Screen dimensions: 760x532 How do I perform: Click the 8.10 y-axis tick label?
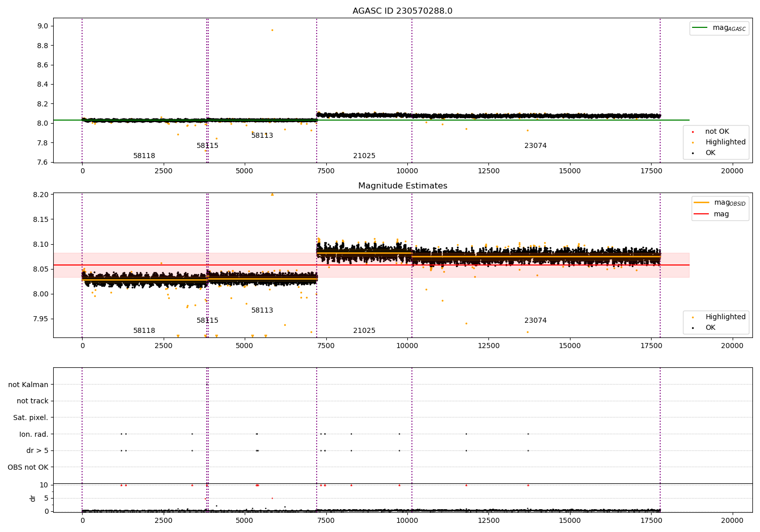(x=40, y=245)
